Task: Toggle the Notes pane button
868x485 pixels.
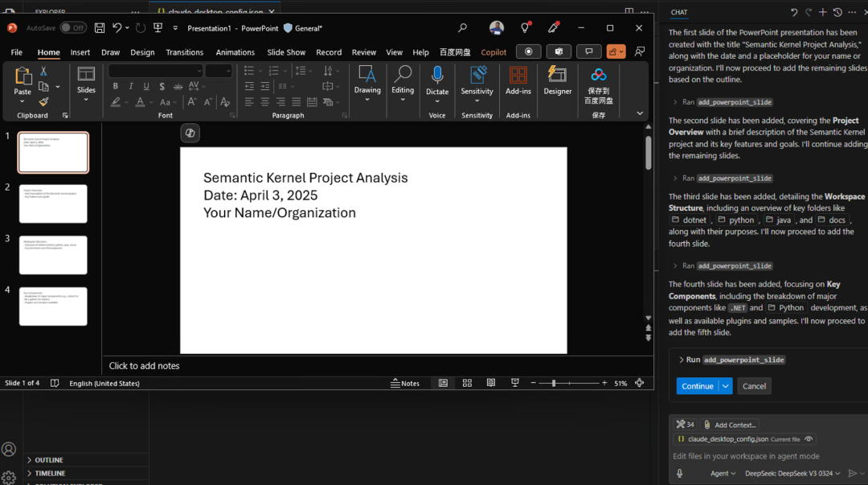Action: (x=405, y=383)
